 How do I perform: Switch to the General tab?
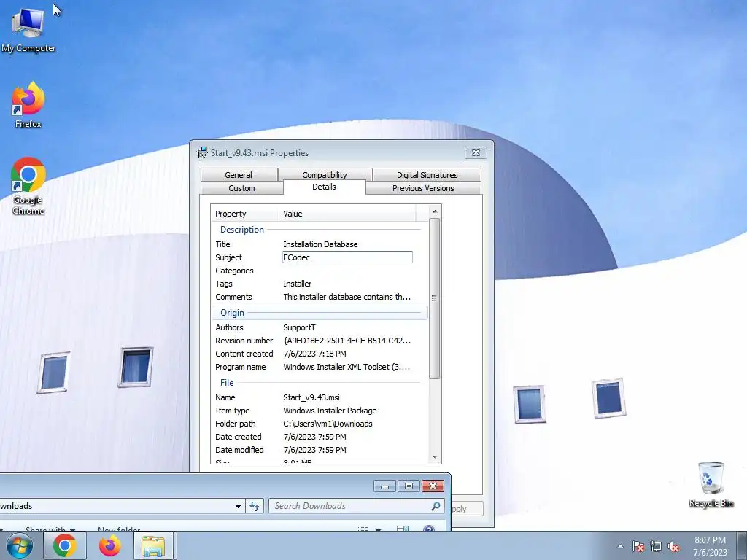point(239,175)
